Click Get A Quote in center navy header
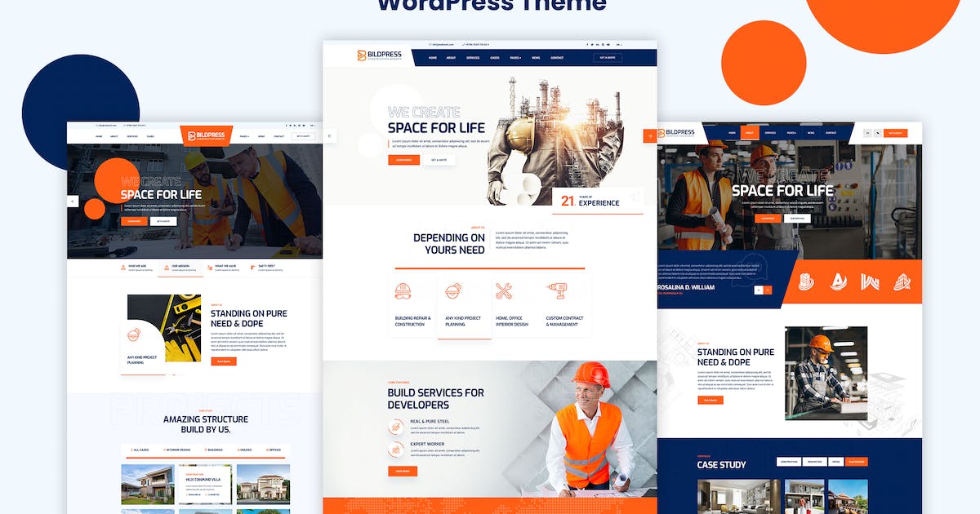The image size is (980, 514). [x=608, y=58]
